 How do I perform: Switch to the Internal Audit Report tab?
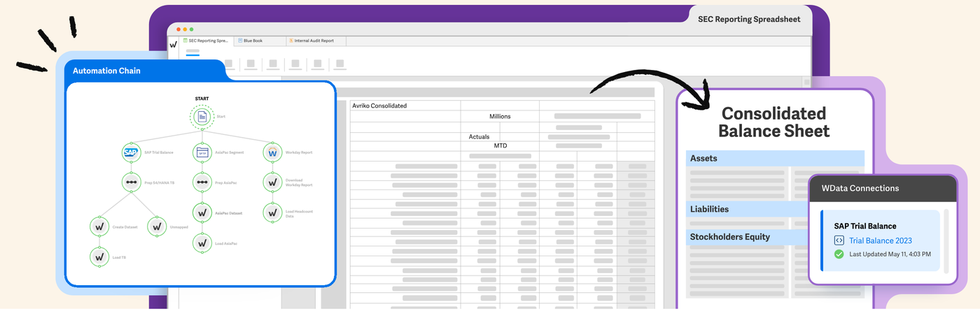tap(316, 41)
